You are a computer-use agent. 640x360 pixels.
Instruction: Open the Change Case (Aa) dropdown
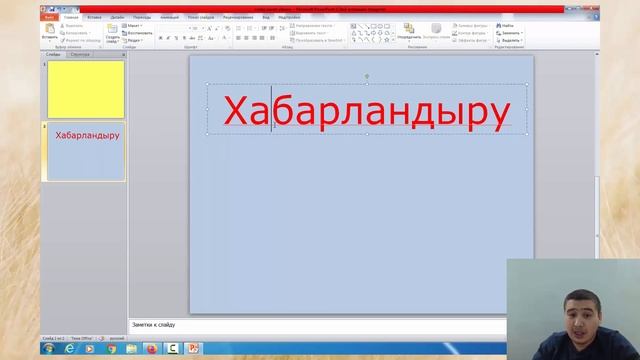(211, 38)
